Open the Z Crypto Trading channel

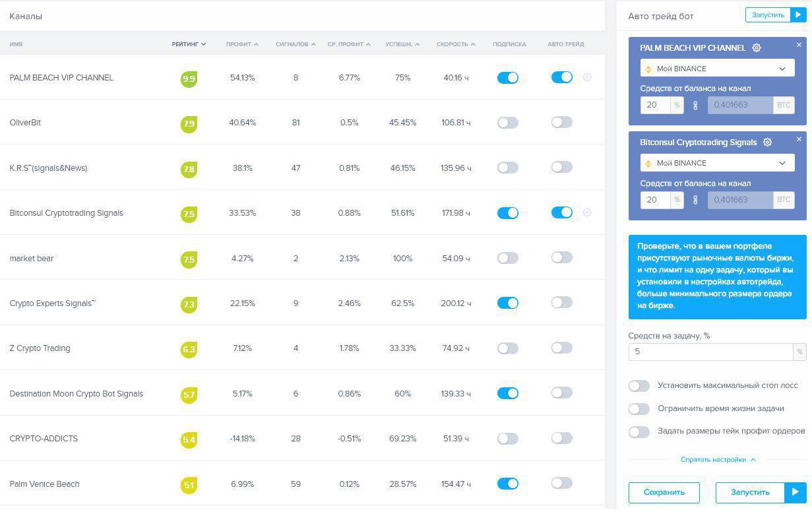[x=40, y=348]
